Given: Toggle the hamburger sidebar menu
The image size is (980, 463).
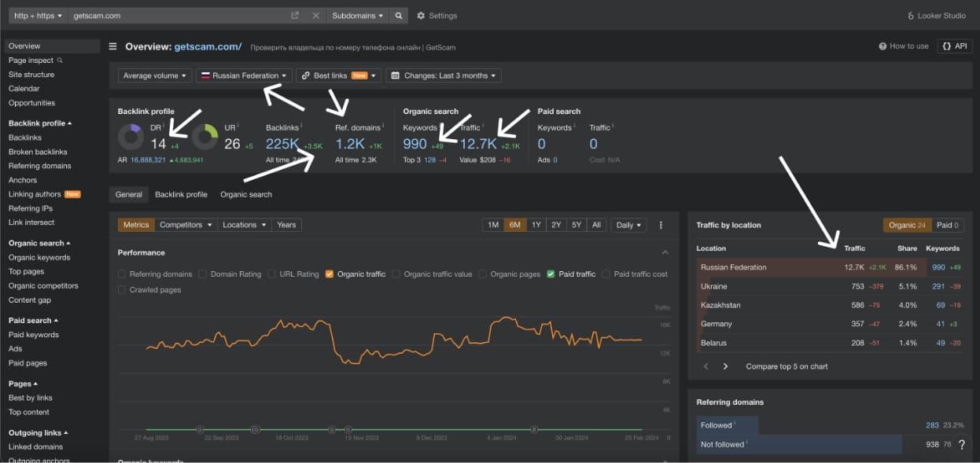Looking at the screenshot, I should 113,46.
